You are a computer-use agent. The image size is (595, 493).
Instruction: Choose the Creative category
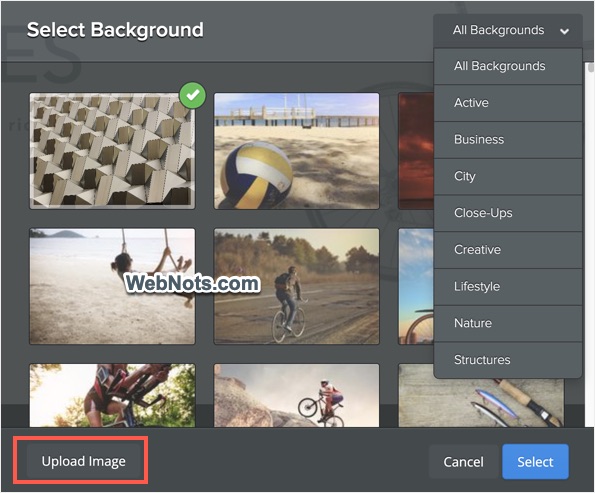click(x=508, y=250)
